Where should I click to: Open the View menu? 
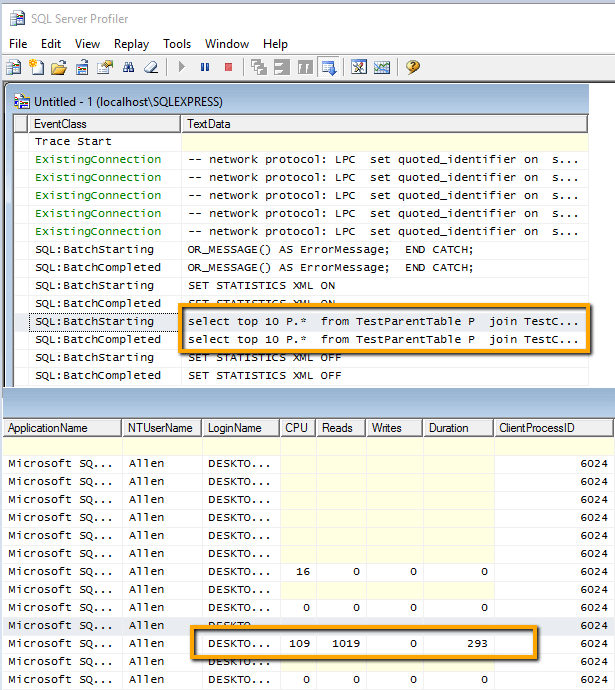pyautogui.click(x=87, y=44)
